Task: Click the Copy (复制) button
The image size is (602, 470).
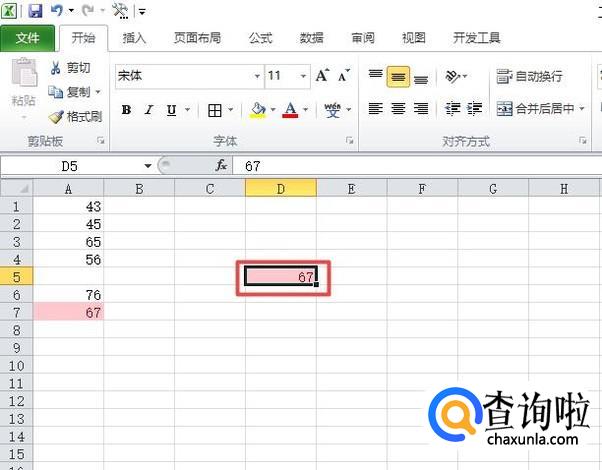Action: click(x=69, y=92)
